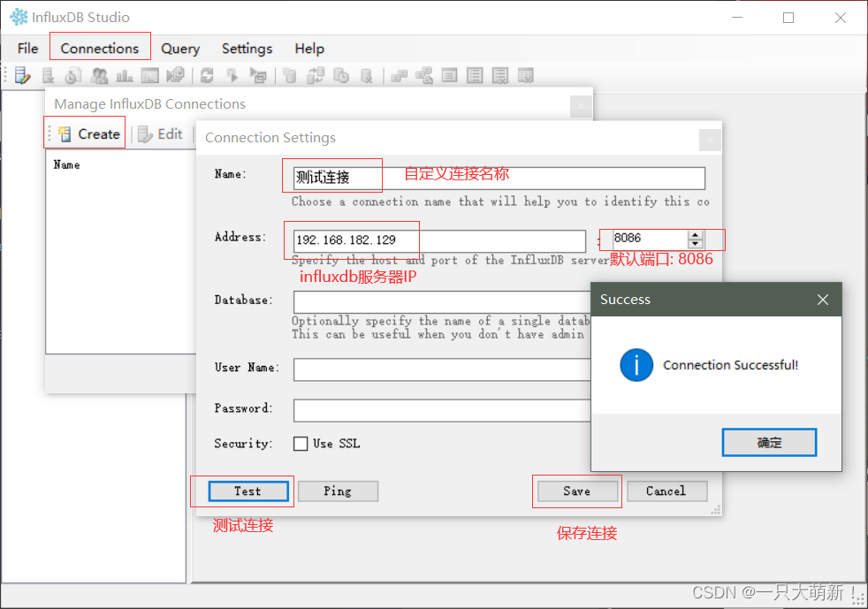868x609 pixels.
Task: Click the console window diagnostics toolbar icon
Action: click(149, 75)
